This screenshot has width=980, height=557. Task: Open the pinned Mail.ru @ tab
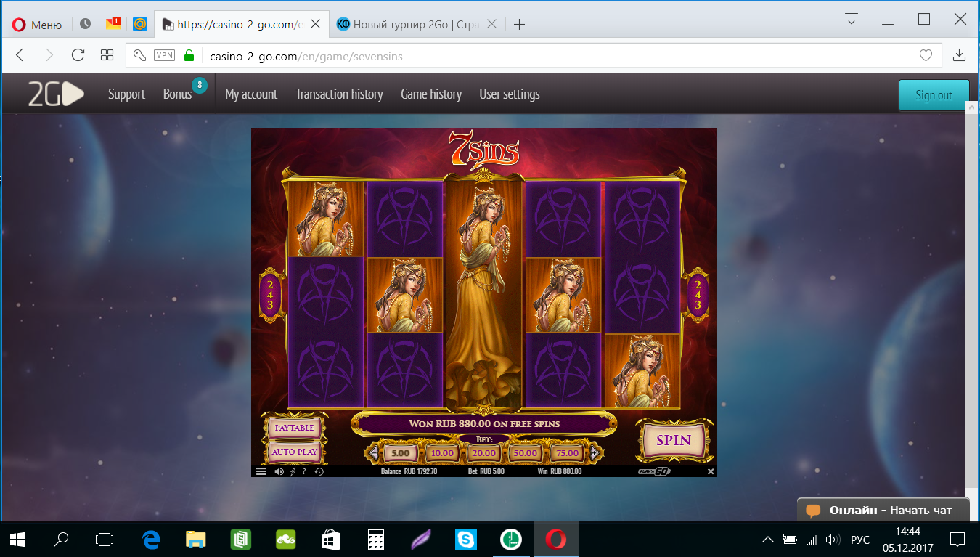point(139,24)
